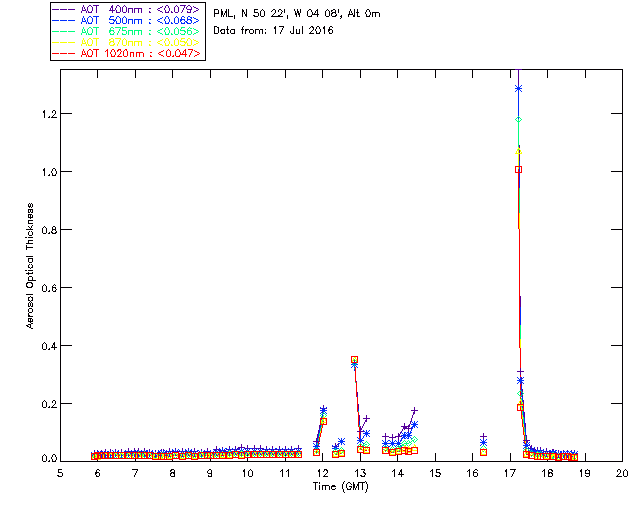640x512 pixels.
Task: Click the y-axis tick label '0.8'
Action: click(x=49, y=229)
